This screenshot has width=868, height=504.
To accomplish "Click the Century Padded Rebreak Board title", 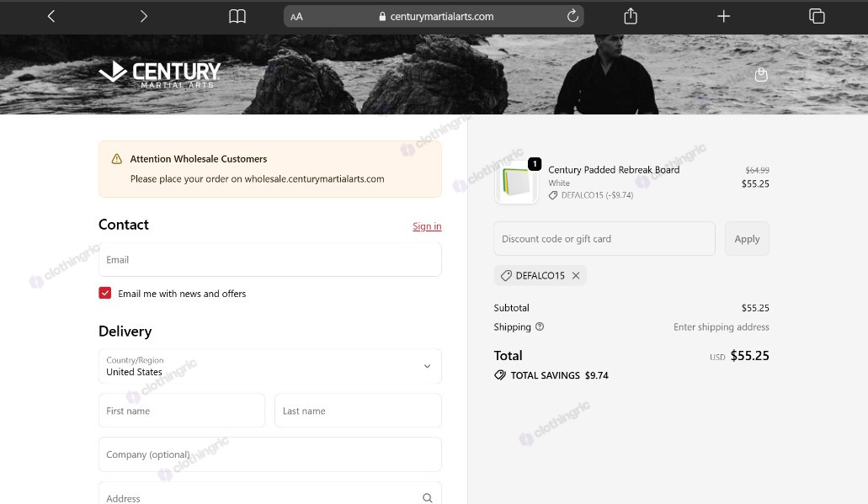I will pos(614,170).
